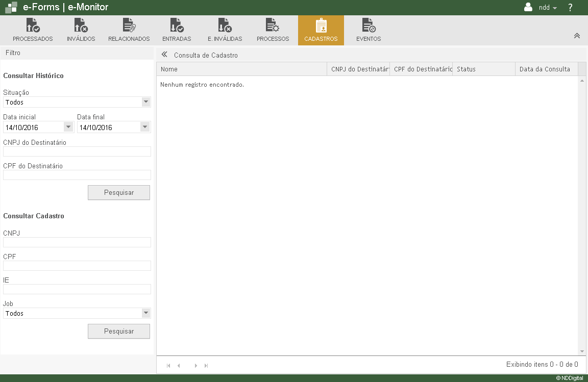Sort by the Nome column header
The width and height of the screenshot is (588, 382).
242,69
